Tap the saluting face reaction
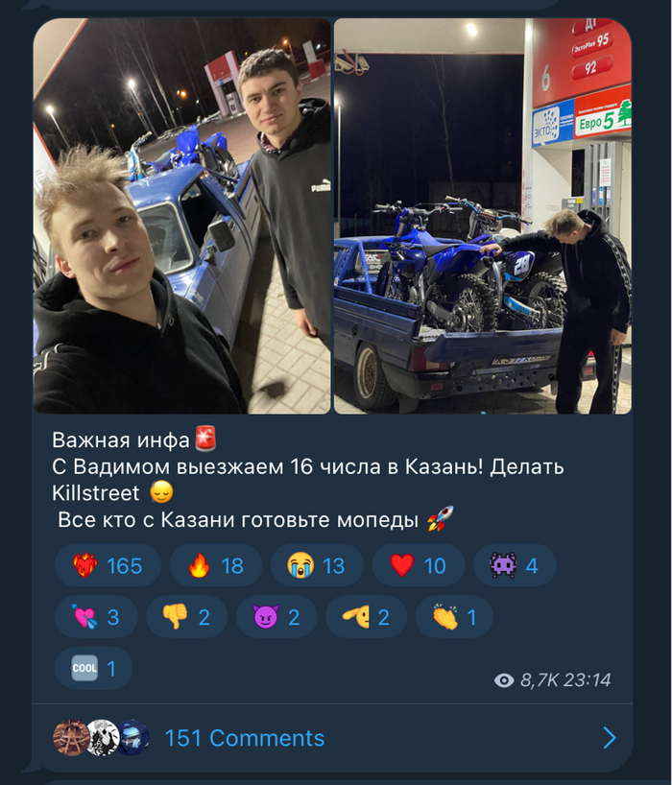 [366, 617]
